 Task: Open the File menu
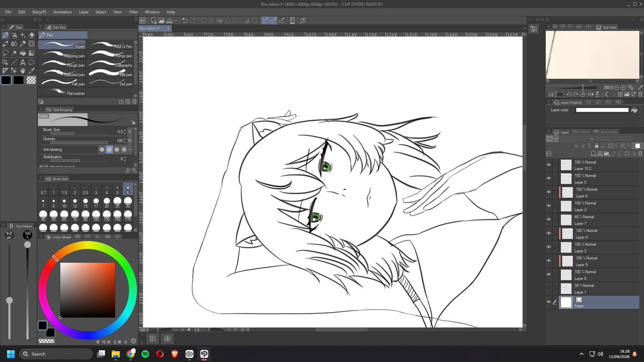[8, 12]
